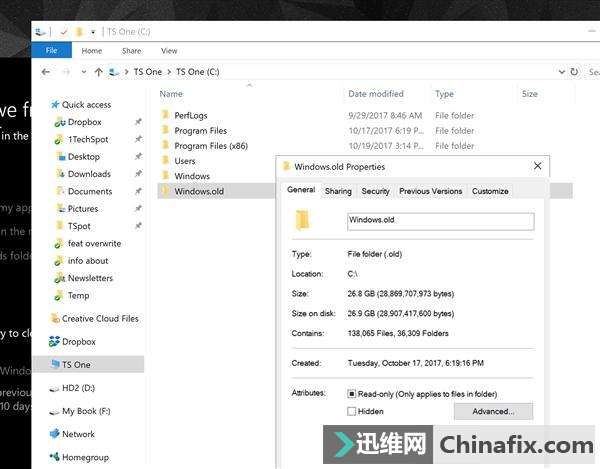The image size is (600, 469).
Task: Select the Program Files folder
Action: (x=201, y=131)
